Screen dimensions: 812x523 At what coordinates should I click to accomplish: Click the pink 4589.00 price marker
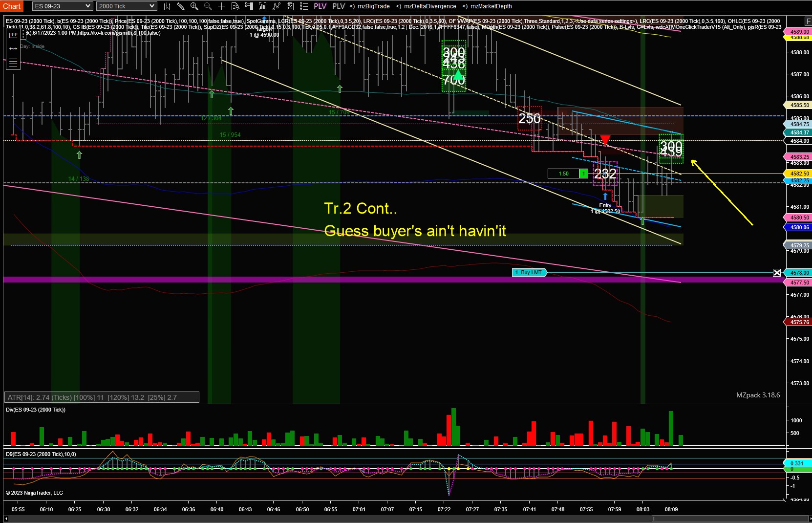[797, 32]
